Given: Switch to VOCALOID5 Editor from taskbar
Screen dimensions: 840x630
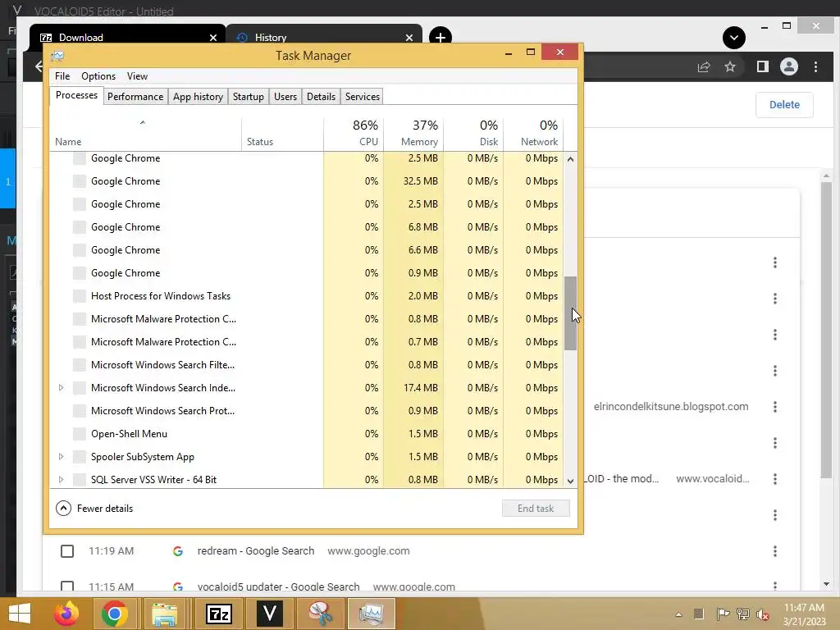Looking at the screenshot, I should click(269, 614).
